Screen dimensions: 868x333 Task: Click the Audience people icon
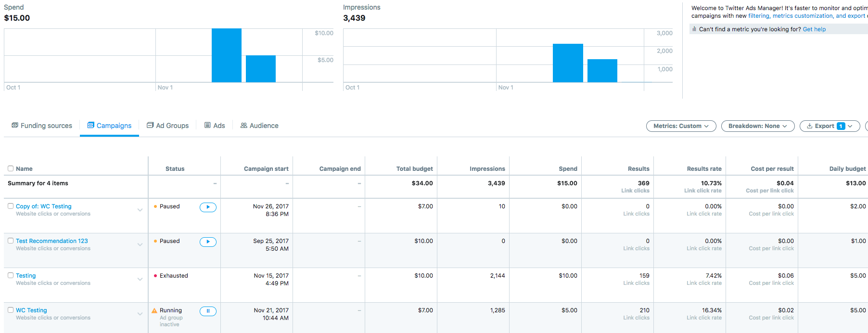[x=244, y=125]
